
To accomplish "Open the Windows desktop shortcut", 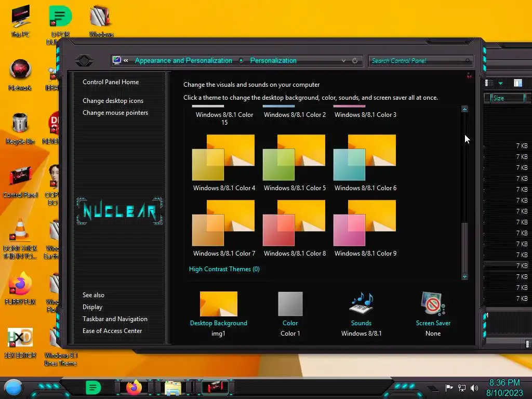I will pos(101,20).
